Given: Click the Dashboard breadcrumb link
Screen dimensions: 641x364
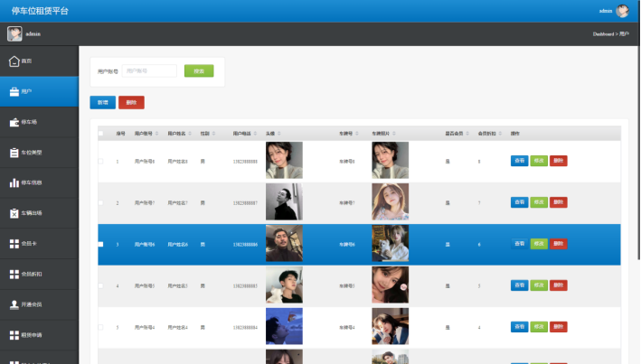Looking at the screenshot, I should point(603,34).
